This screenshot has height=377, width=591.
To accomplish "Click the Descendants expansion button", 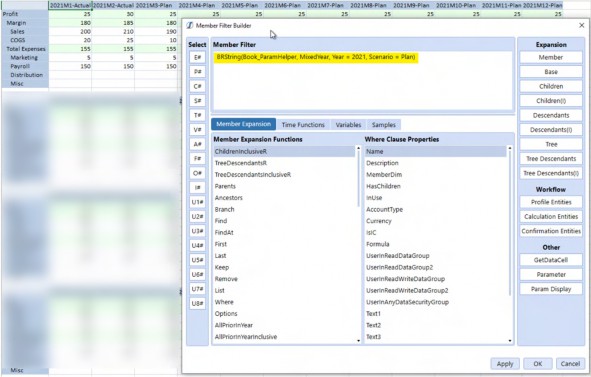I will 551,115.
